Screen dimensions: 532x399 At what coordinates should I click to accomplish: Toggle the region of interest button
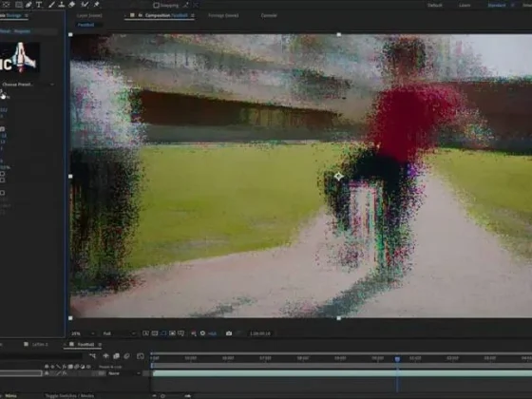[172, 333]
